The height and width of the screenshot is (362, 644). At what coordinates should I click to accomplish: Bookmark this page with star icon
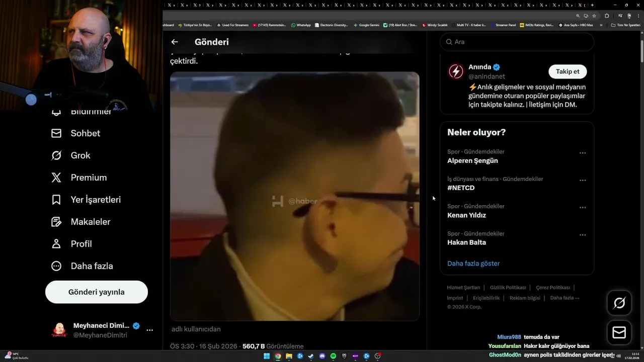(x=593, y=16)
